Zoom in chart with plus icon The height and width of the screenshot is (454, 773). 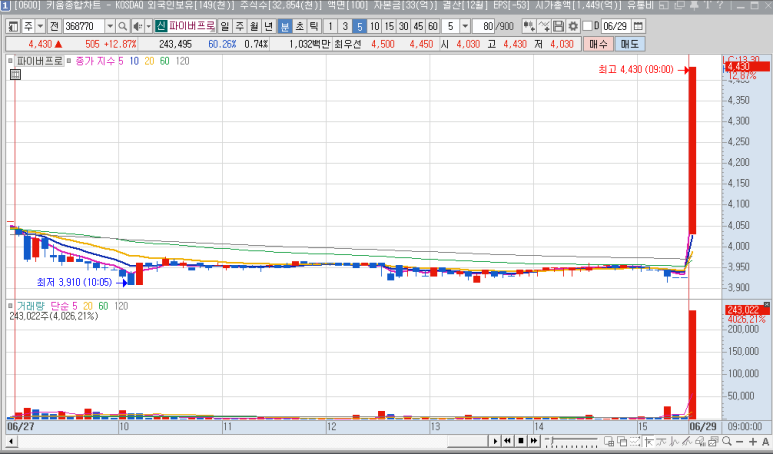pyautogui.click(x=753, y=441)
